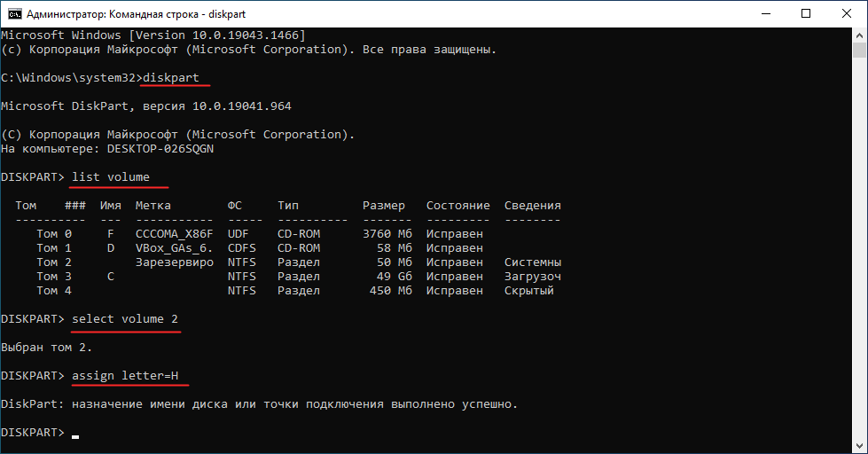Click the blinking cursor at last DISKPART prompt
This screenshot has height=454, width=868.
[x=75, y=437]
